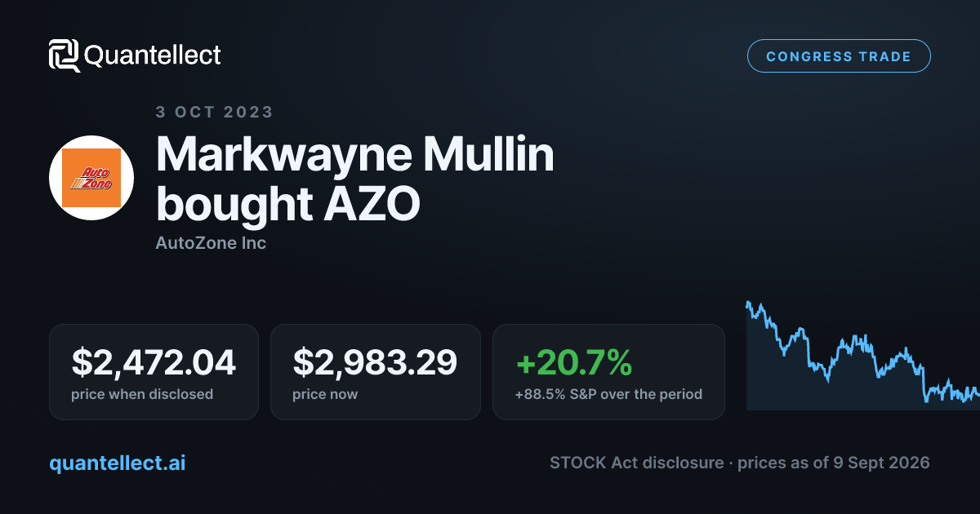Screen dimensions: 980x514
Task: Click the +20.7% green percentage value
Action: click(x=573, y=362)
